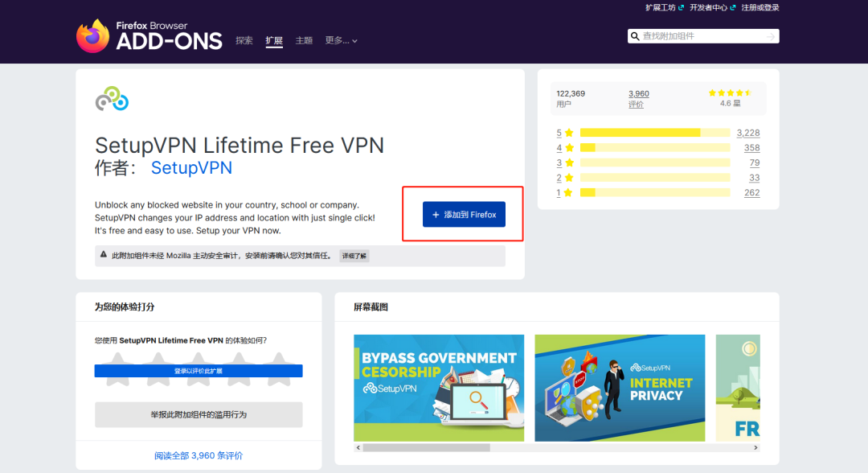The image size is (868, 473).
Task: Open the Bypass Government Censorship screenshot
Action: point(439,388)
